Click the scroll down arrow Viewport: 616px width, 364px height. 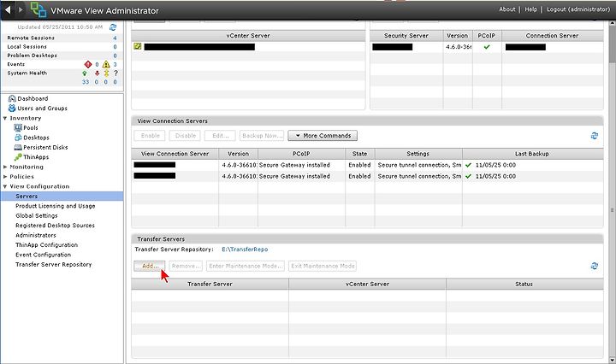click(612, 360)
